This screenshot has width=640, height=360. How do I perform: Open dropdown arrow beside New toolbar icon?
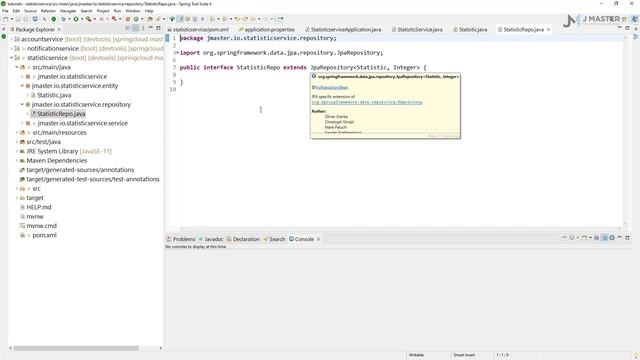point(11,19)
